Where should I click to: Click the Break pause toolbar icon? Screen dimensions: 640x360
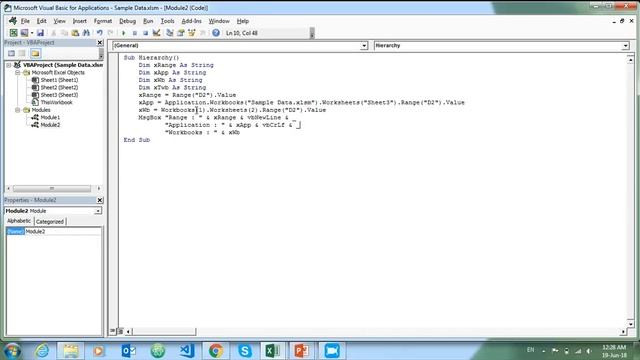(x=135, y=33)
